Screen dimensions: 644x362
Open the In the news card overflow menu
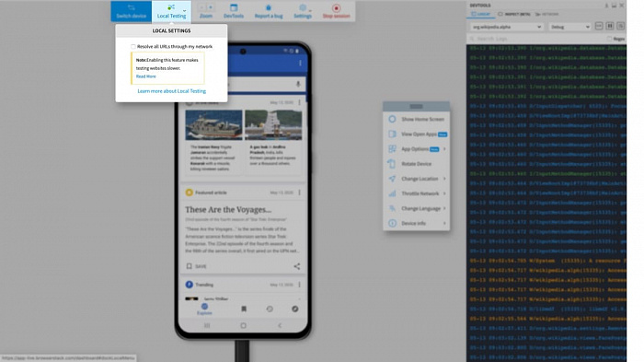(299, 102)
